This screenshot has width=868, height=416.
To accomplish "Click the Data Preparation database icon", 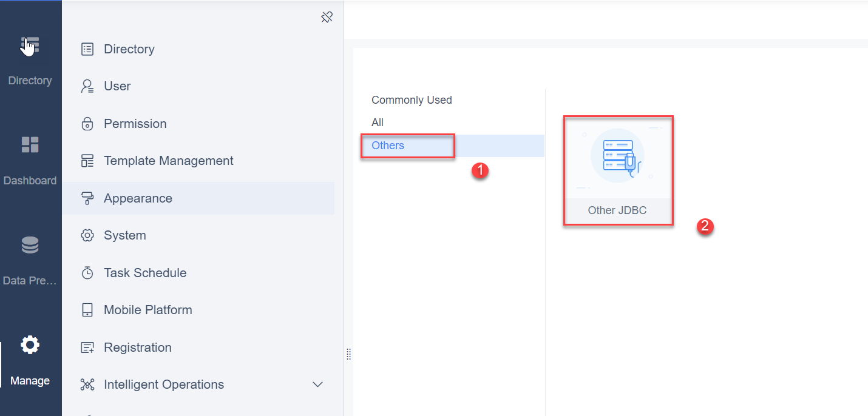I will click(30, 244).
